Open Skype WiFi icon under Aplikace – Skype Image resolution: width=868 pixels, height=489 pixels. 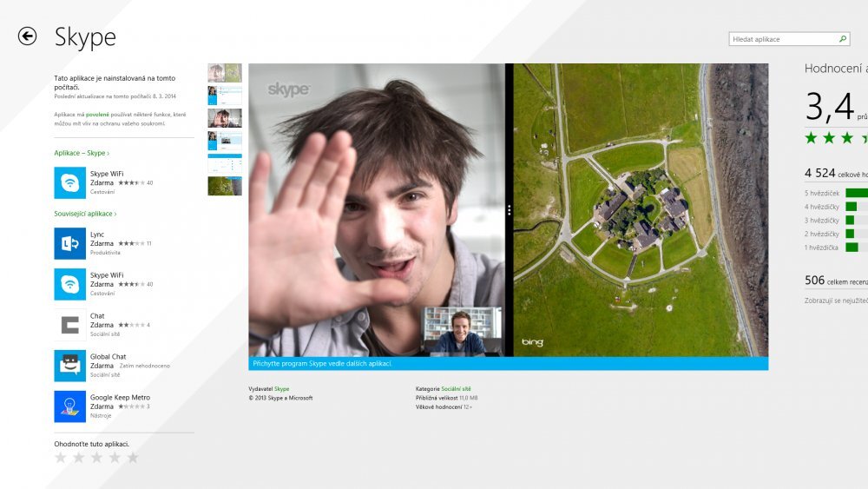pyautogui.click(x=69, y=182)
